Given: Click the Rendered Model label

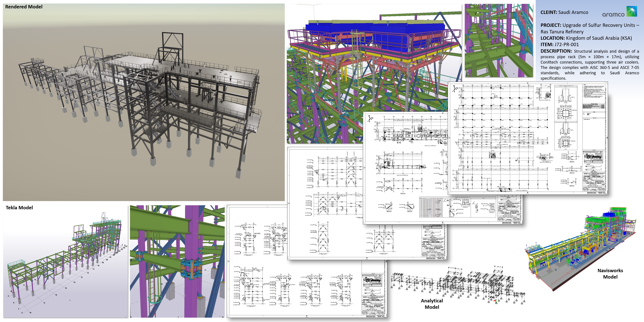Looking at the screenshot, I should click(x=24, y=7).
